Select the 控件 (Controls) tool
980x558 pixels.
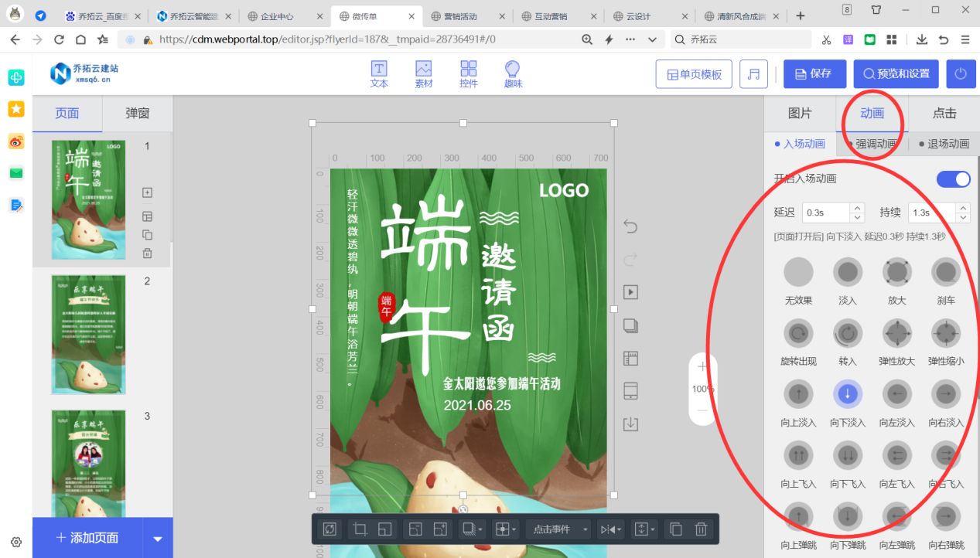468,73
